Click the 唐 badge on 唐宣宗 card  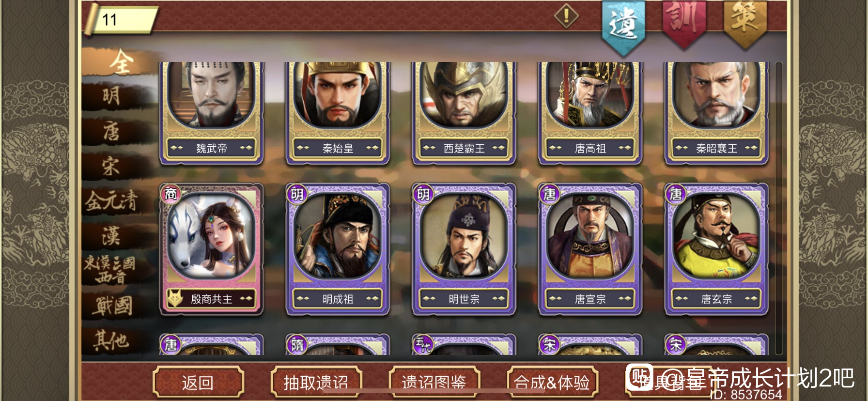tap(549, 194)
